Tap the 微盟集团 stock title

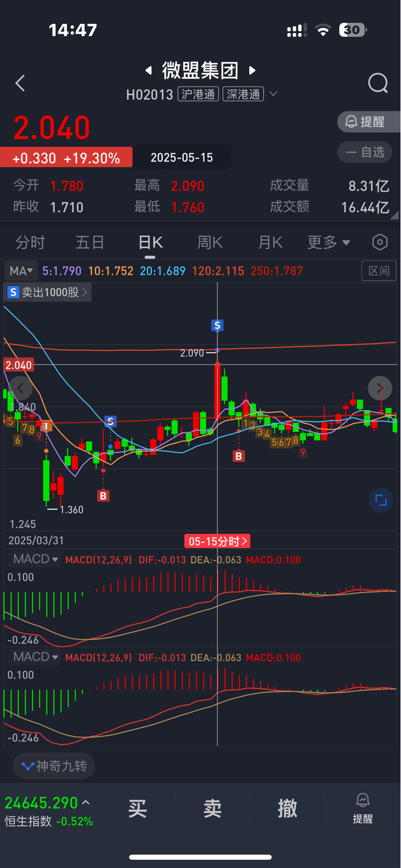pyautogui.click(x=200, y=70)
